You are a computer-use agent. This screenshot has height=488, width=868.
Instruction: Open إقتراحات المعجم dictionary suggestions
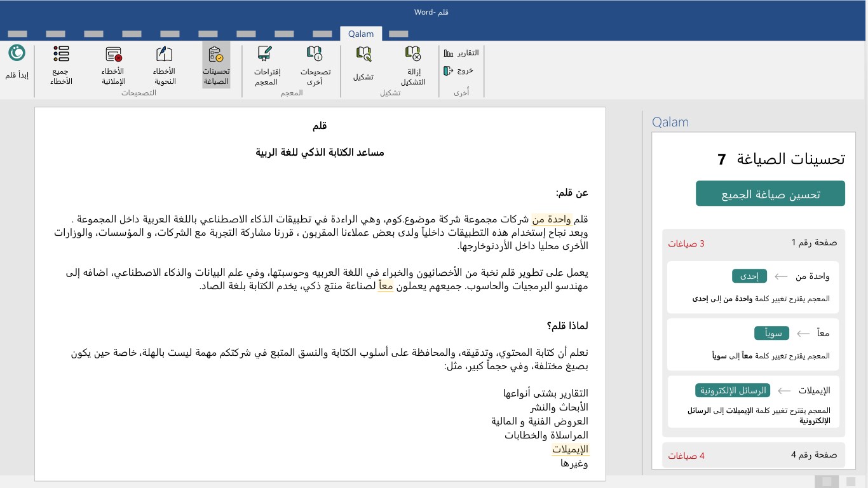tap(268, 65)
